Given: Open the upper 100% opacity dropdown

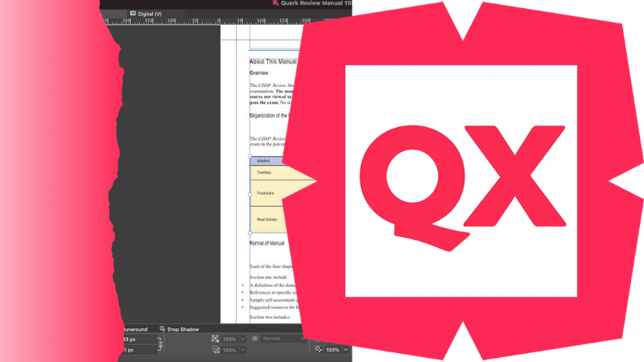Looking at the screenshot, I should (x=243, y=339).
